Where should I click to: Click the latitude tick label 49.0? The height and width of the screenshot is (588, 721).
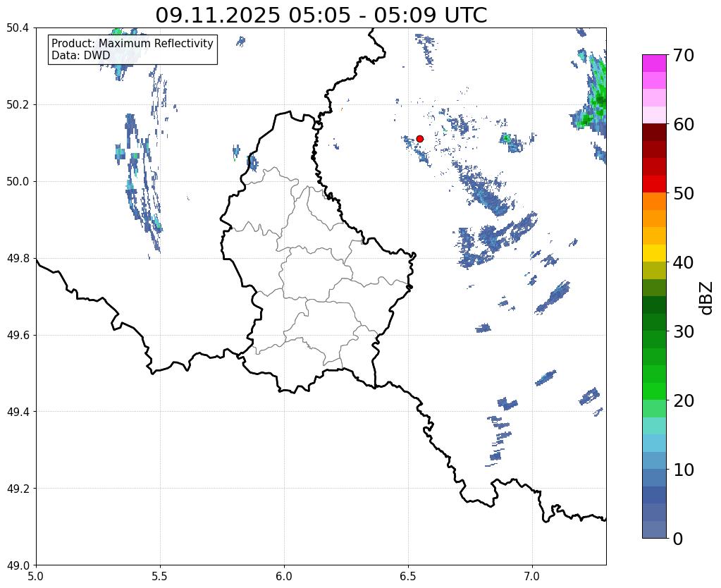point(18,565)
